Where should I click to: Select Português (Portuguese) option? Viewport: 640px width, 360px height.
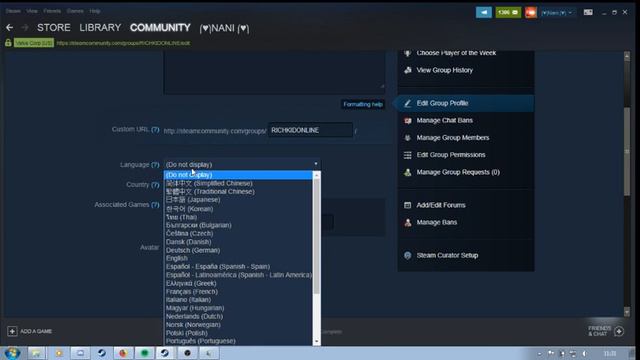click(x=238, y=341)
